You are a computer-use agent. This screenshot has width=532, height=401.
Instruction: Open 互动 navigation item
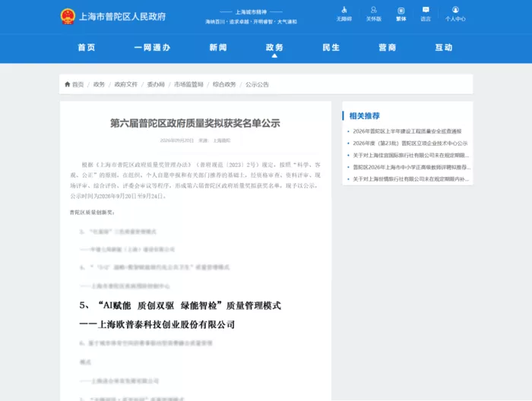[x=444, y=47]
